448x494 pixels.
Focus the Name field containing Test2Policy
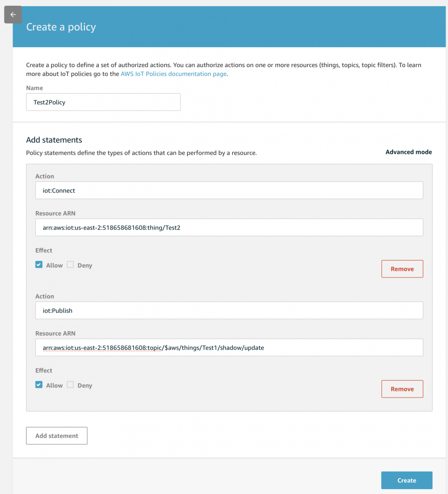point(103,102)
